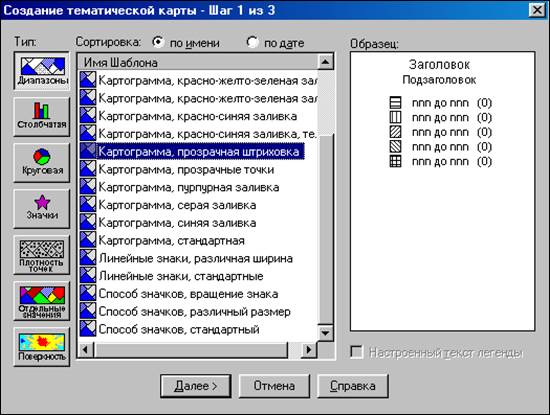Select template Картограмма, красно-синяя заливка
Screen dimensions: 550x415
point(198,116)
